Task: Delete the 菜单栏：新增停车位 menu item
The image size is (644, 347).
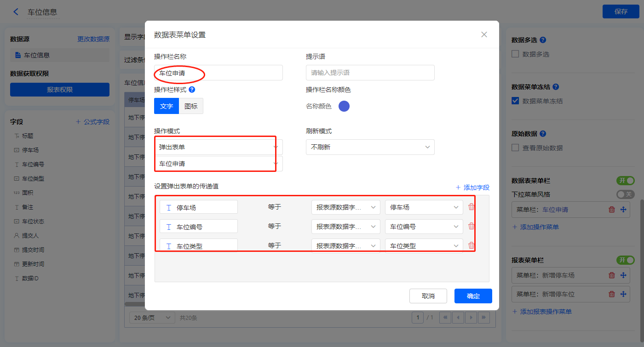Action: pos(612,294)
